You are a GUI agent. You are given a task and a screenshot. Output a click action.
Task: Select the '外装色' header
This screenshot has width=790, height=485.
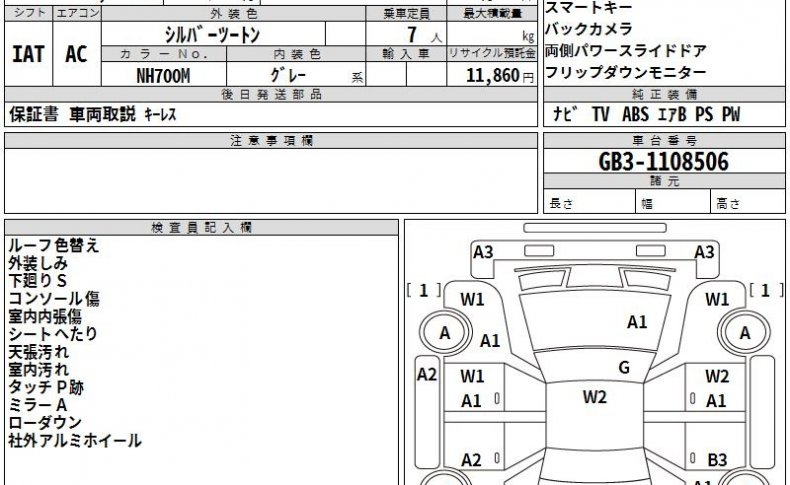click(x=234, y=14)
